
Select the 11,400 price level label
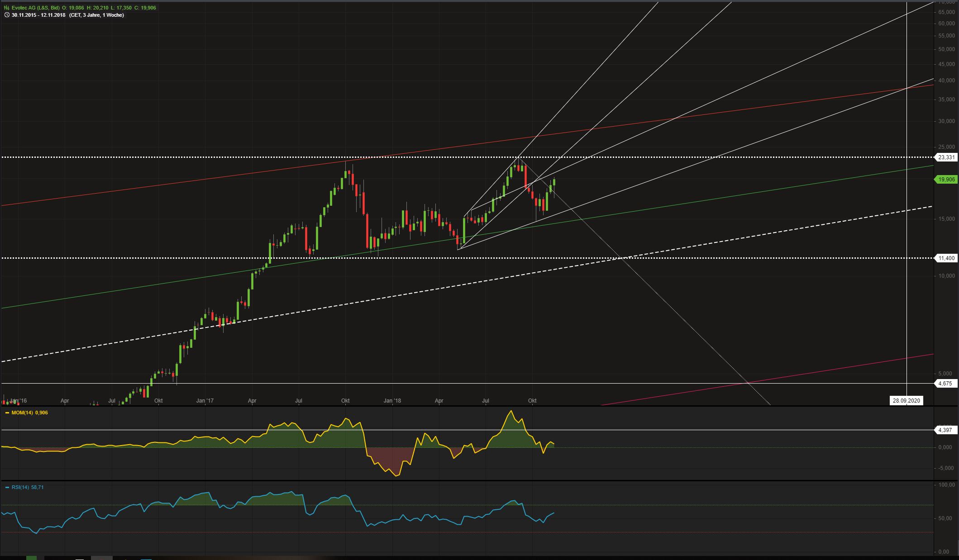(x=946, y=258)
